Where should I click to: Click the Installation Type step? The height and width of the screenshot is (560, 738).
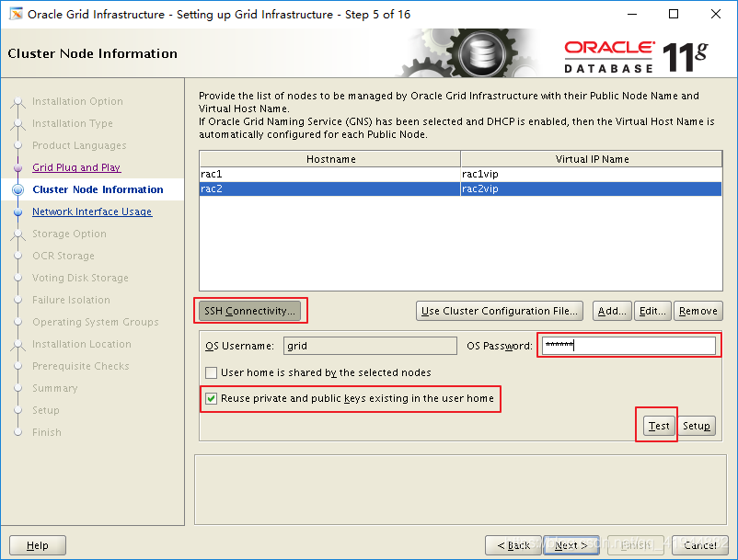(x=73, y=123)
